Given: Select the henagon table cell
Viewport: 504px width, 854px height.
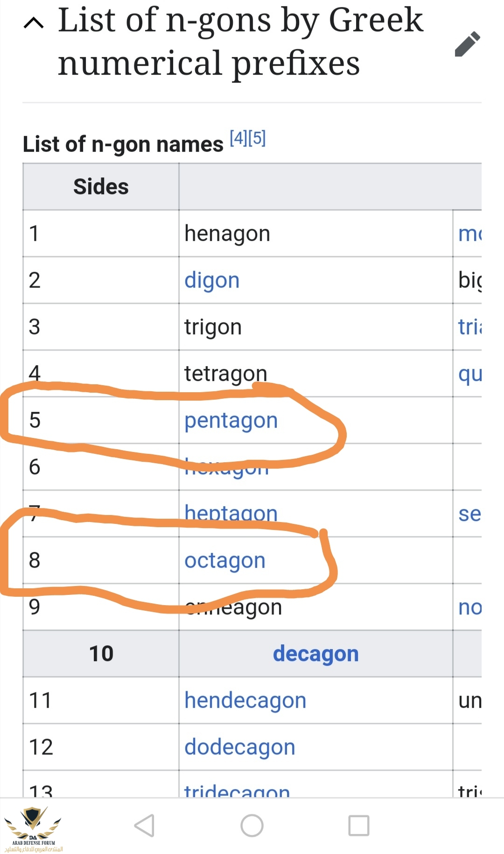Looking at the screenshot, I should tap(227, 233).
